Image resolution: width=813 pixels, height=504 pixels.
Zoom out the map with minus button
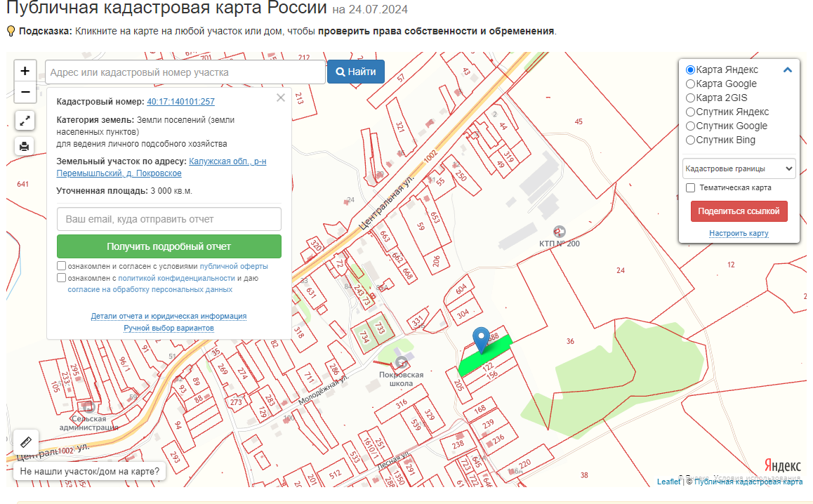(25, 92)
